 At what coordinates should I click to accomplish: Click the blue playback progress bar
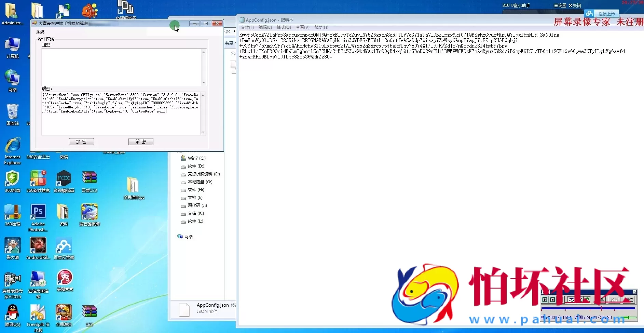[x=588, y=308]
